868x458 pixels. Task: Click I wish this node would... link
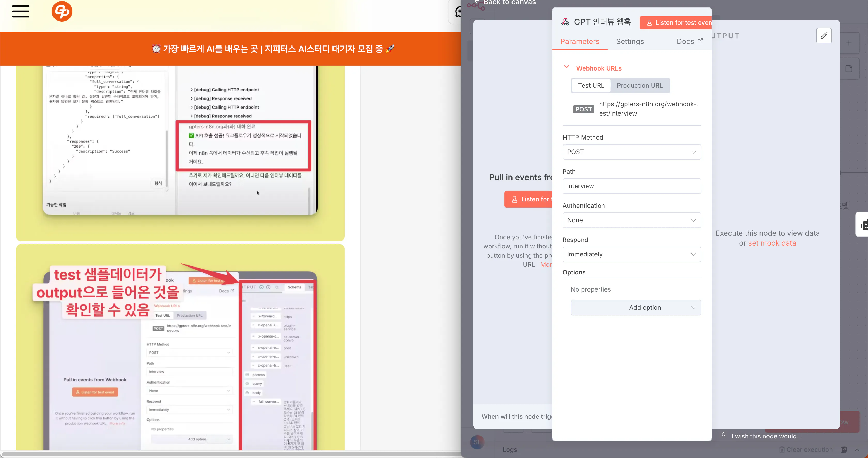[766, 436]
